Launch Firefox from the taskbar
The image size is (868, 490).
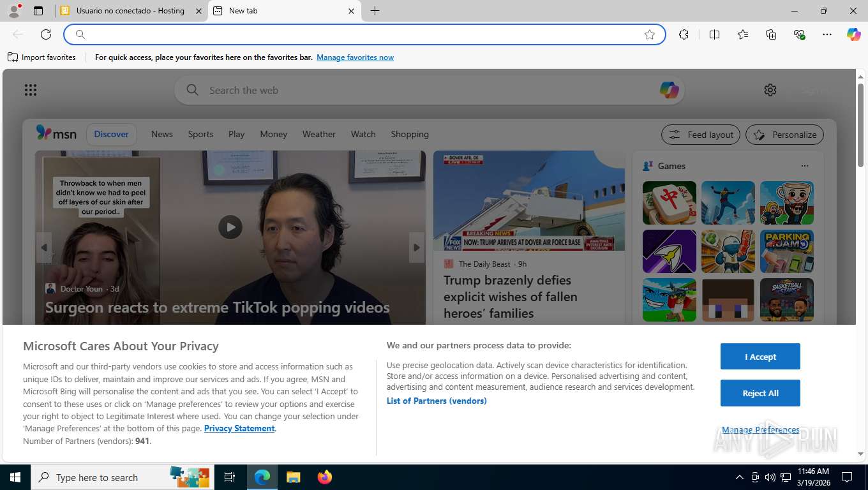[325, 477]
